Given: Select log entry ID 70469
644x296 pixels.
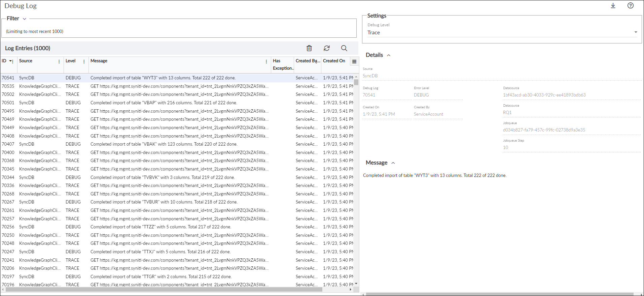Looking at the screenshot, I should coord(8,119).
